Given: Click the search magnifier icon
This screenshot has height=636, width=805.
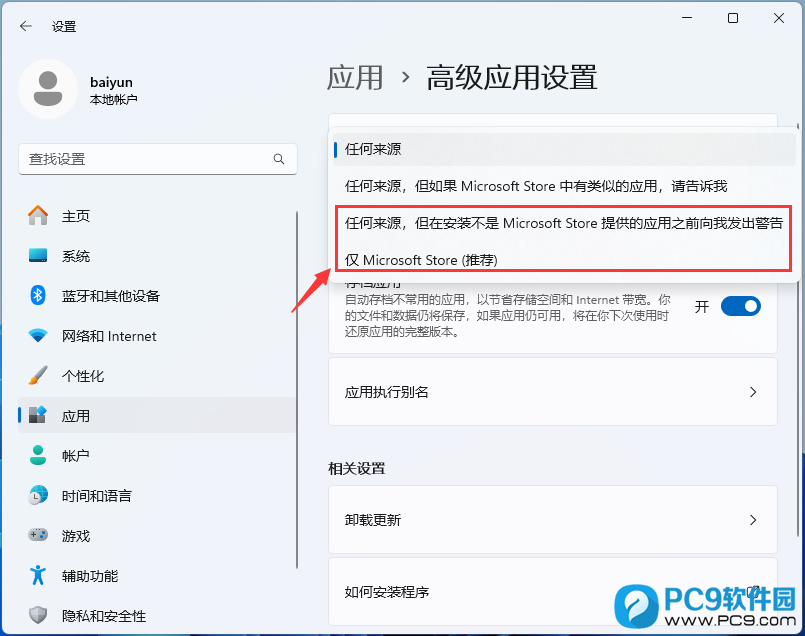Looking at the screenshot, I should (x=279, y=159).
